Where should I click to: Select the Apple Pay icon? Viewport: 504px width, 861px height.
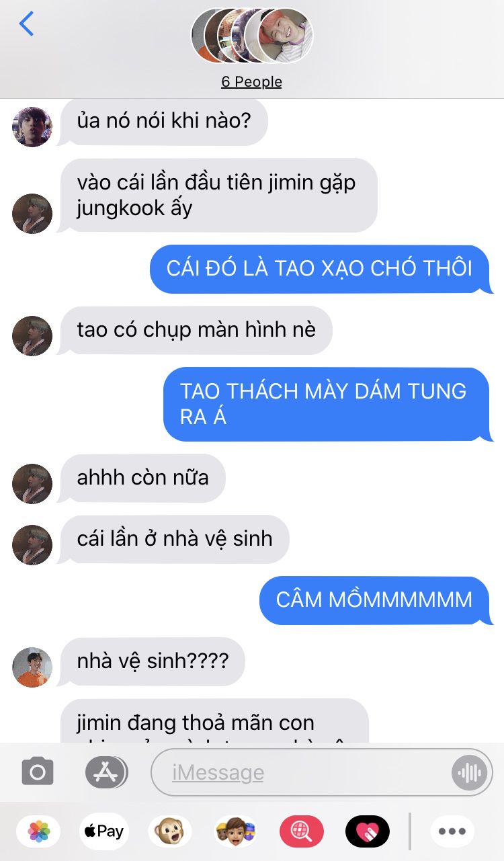click(104, 831)
